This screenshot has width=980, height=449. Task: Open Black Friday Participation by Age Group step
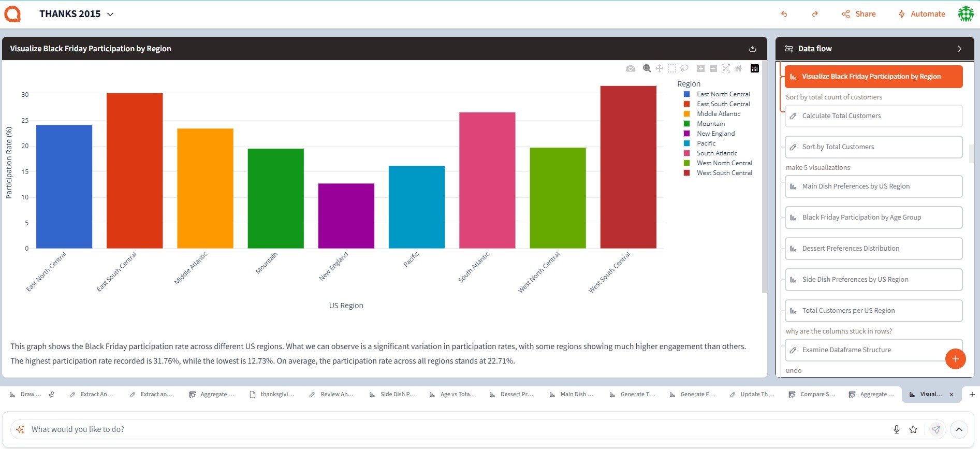873,218
